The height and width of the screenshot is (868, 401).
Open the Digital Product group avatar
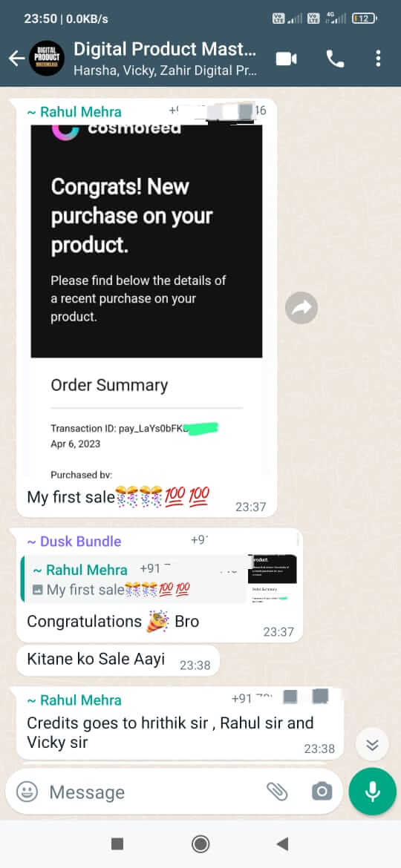click(47, 58)
